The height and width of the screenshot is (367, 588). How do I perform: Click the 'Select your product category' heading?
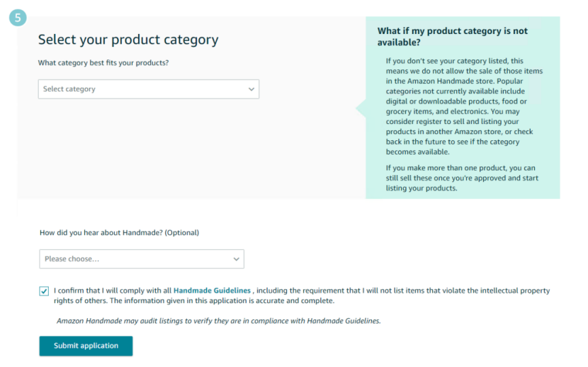(x=128, y=40)
